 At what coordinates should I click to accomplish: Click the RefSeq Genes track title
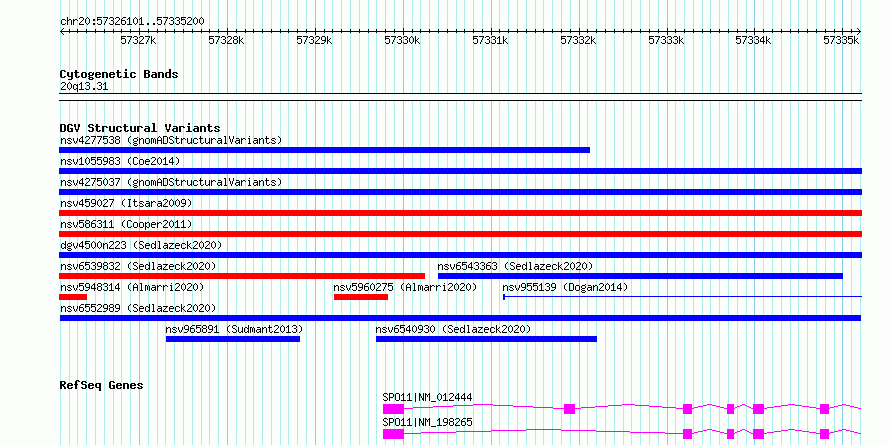coord(101,385)
